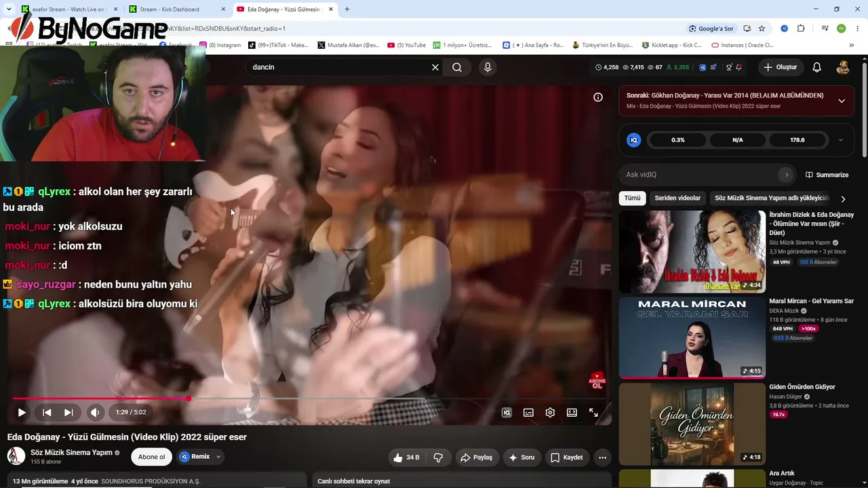Image resolution: width=868 pixels, height=488 pixels.
Task: Open the Ara Artık video title
Action: (x=782, y=473)
